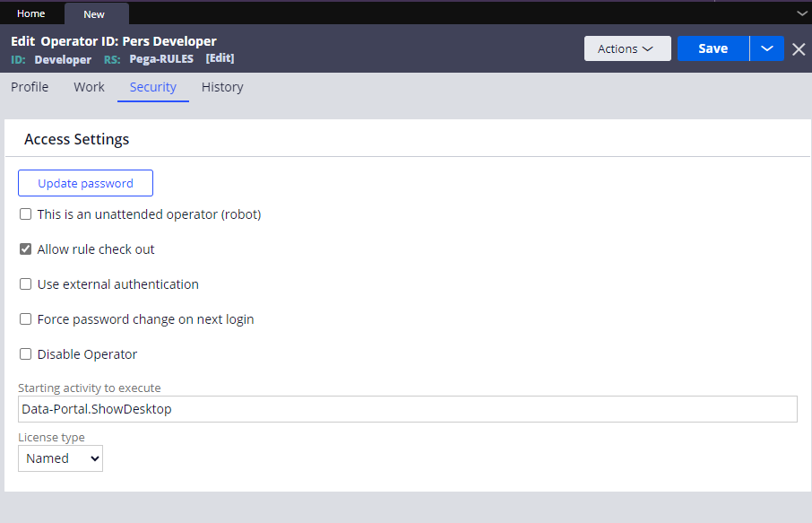Uncheck Allow rule check out
The width and height of the screenshot is (812, 523).
click(26, 249)
